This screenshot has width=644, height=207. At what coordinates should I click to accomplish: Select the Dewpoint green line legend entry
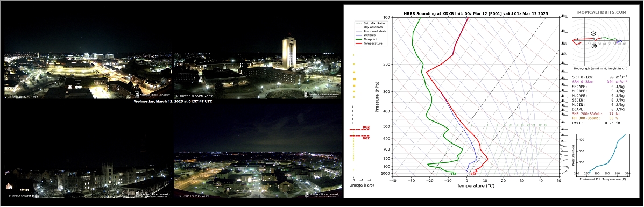pyautogui.click(x=366, y=39)
